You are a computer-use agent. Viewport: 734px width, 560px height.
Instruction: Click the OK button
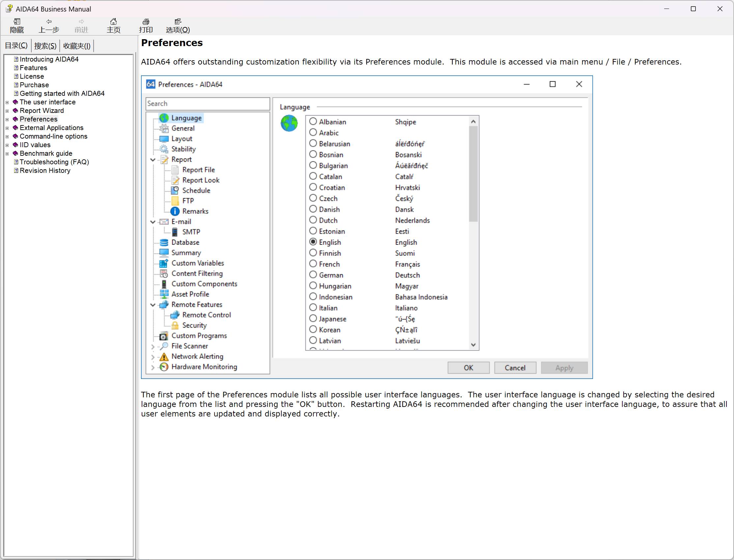(468, 368)
